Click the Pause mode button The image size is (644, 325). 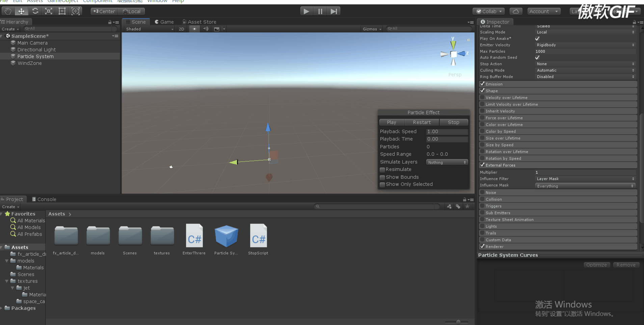pos(320,11)
